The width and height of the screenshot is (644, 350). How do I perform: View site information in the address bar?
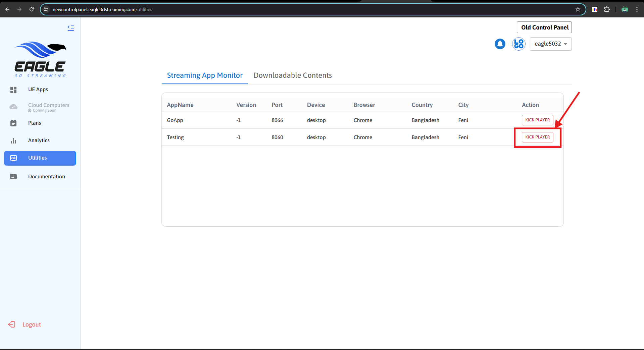coord(46,9)
